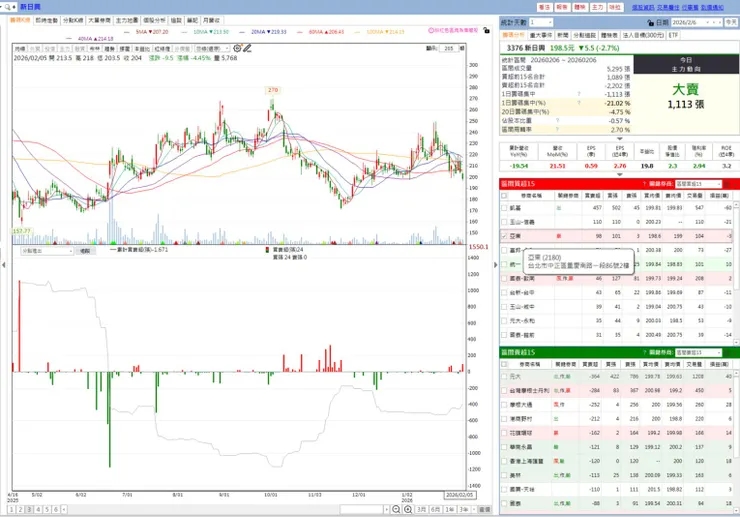Switch to 即時走勢 tab
This screenshot has height=517, width=740.
click(x=47, y=20)
